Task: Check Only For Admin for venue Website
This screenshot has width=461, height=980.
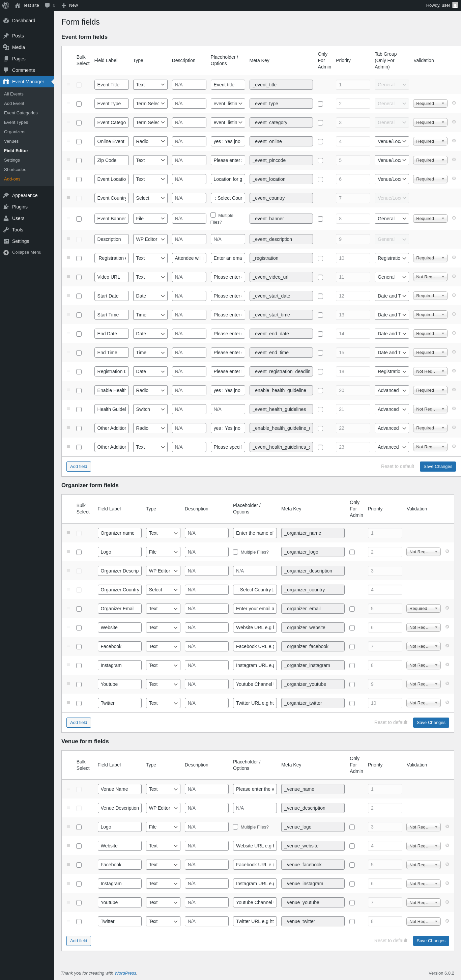Action: [352, 846]
